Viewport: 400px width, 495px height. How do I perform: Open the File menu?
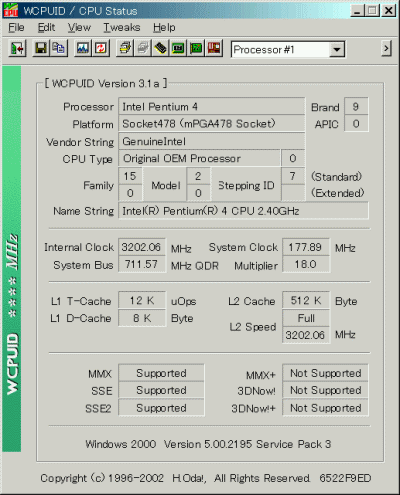pos(16,27)
